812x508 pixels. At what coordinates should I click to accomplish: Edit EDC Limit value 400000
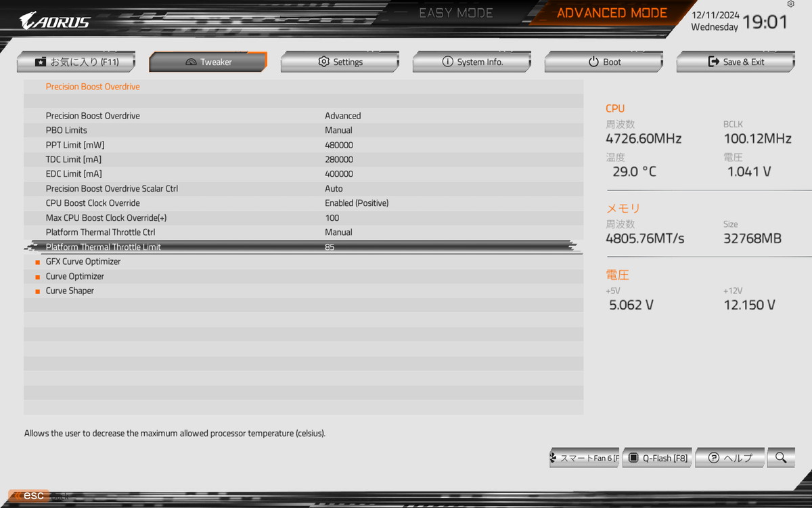point(339,174)
